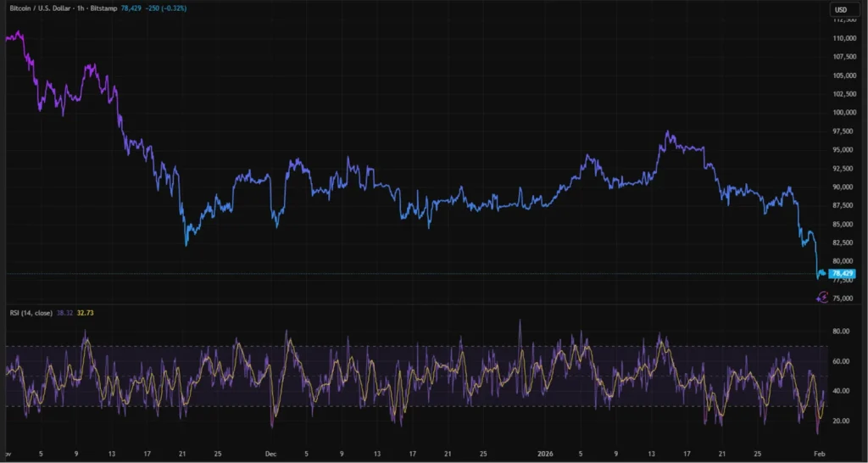This screenshot has height=463, width=868.
Task: Click the 40.00 RSI scale label
Action: click(x=842, y=391)
